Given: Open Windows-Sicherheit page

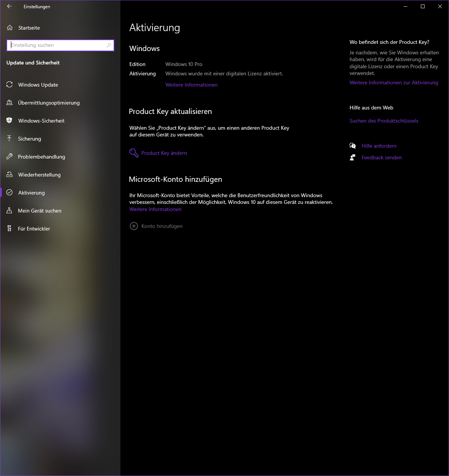Looking at the screenshot, I should tap(60, 121).
